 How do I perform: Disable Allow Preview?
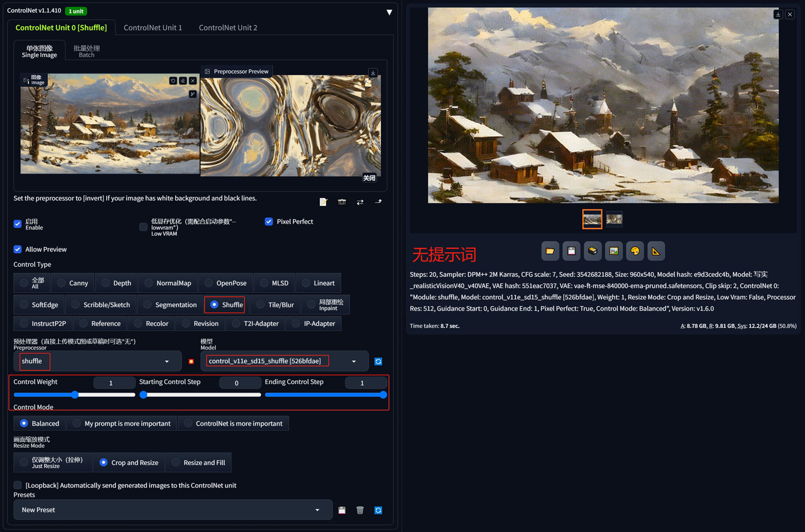(18, 249)
